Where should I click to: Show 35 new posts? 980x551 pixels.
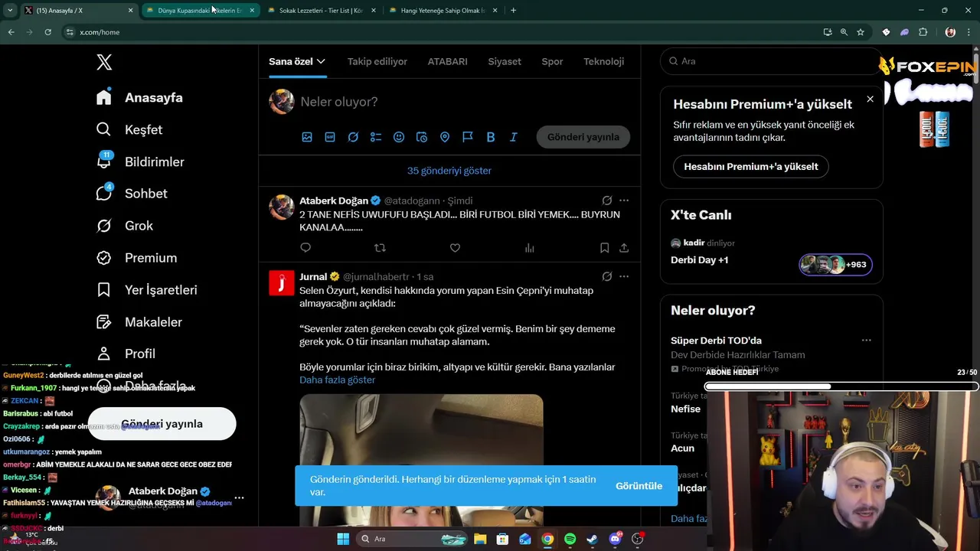click(x=449, y=171)
